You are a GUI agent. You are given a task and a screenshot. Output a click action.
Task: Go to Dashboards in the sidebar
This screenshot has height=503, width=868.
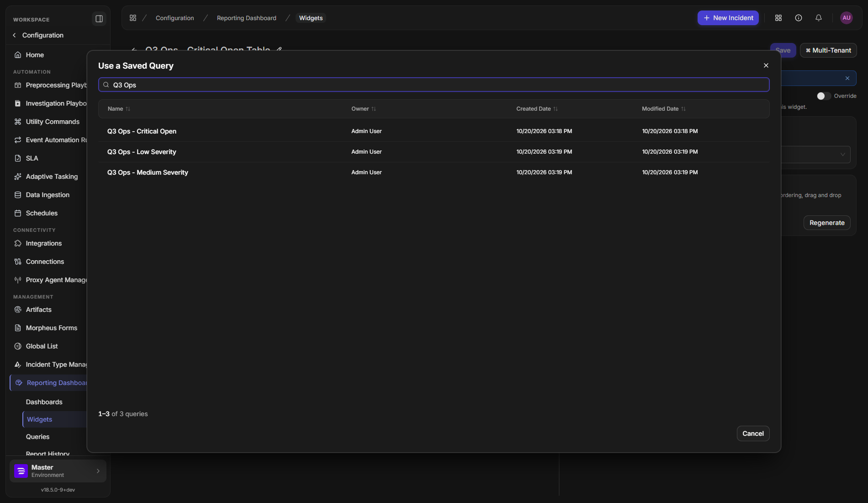point(44,402)
